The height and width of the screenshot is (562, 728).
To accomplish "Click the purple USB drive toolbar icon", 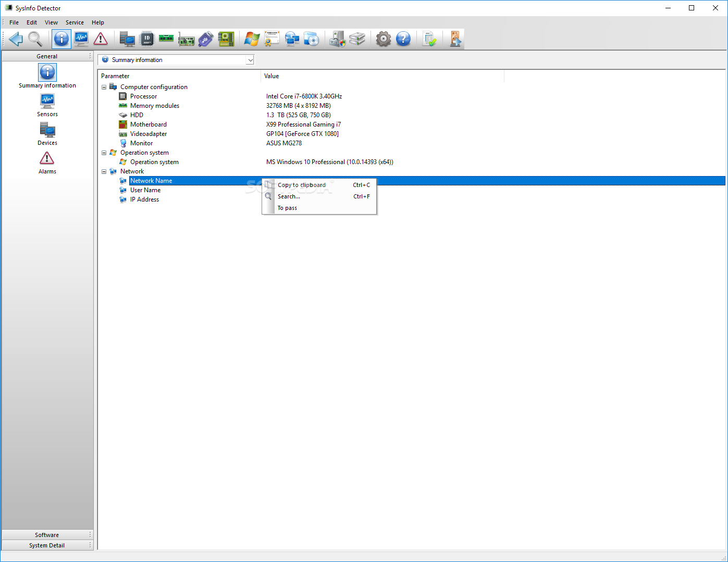I will click(206, 39).
